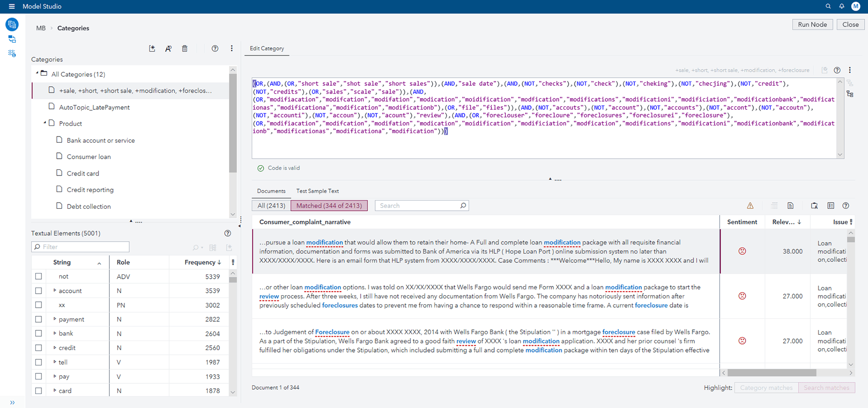The height and width of the screenshot is (408, 868).
Task: Open Textual Elements help icon
Action: [x=228, y=233]
